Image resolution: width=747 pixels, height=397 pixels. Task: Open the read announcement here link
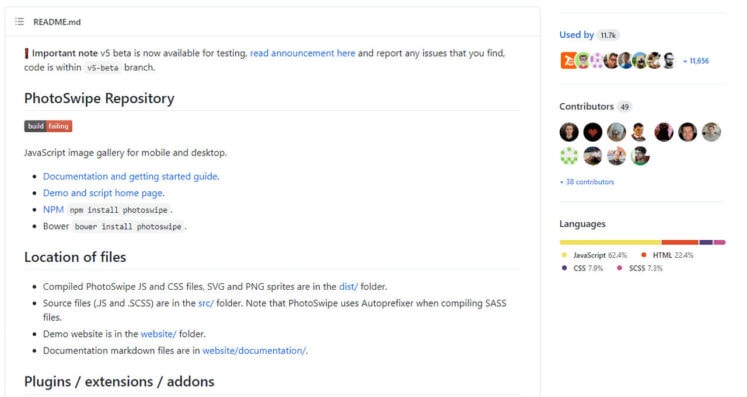coord(303,53)
